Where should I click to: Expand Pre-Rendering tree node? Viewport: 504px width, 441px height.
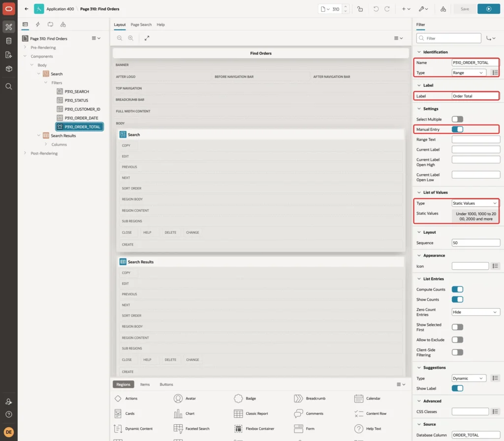[x=25, y=47]
